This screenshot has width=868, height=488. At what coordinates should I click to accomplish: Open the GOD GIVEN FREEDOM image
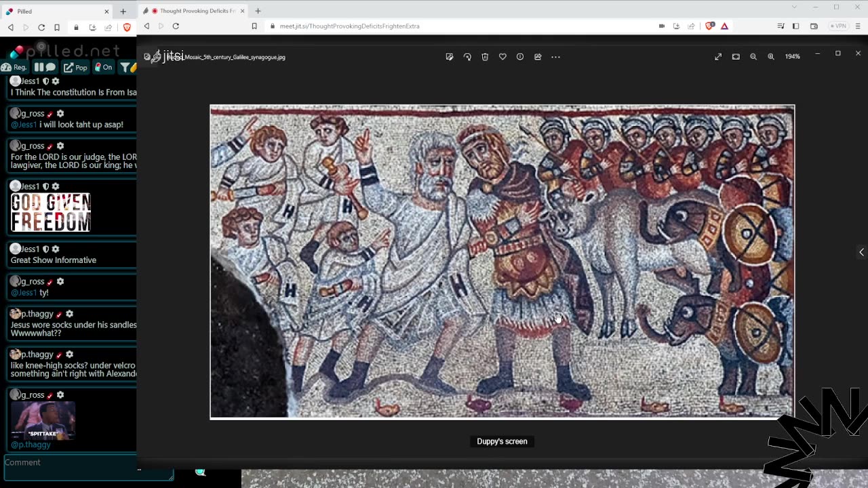coord(51,212)
